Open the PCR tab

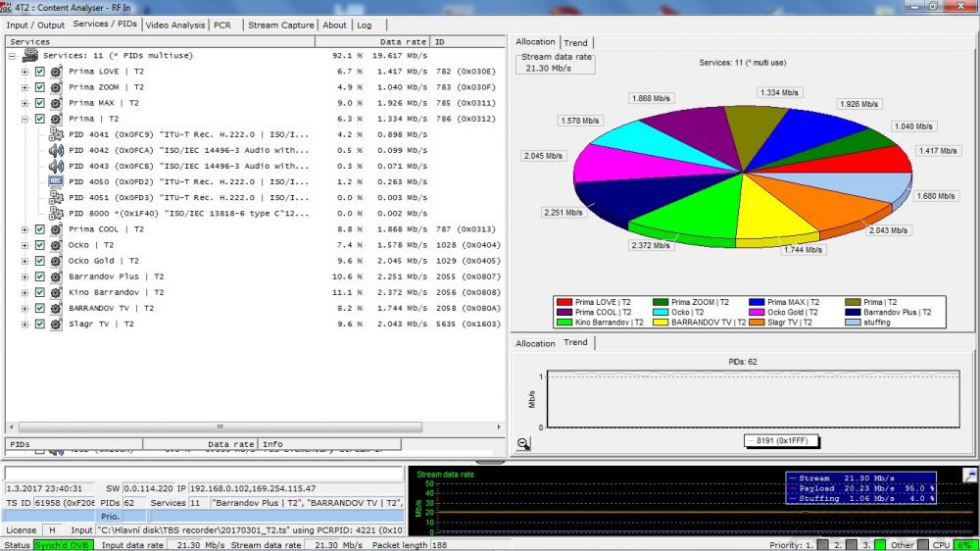click(222, 25)
